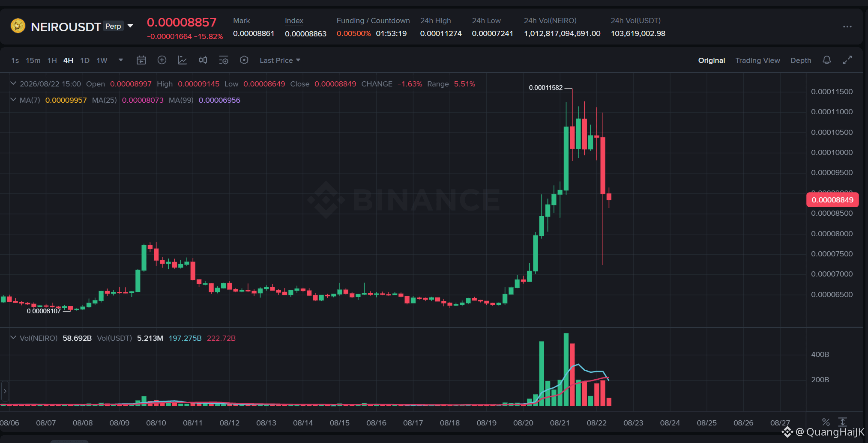This screenshot has height=443, width=868.
Task: Collapse the MA indicator legend row
Action: point(13,100)
